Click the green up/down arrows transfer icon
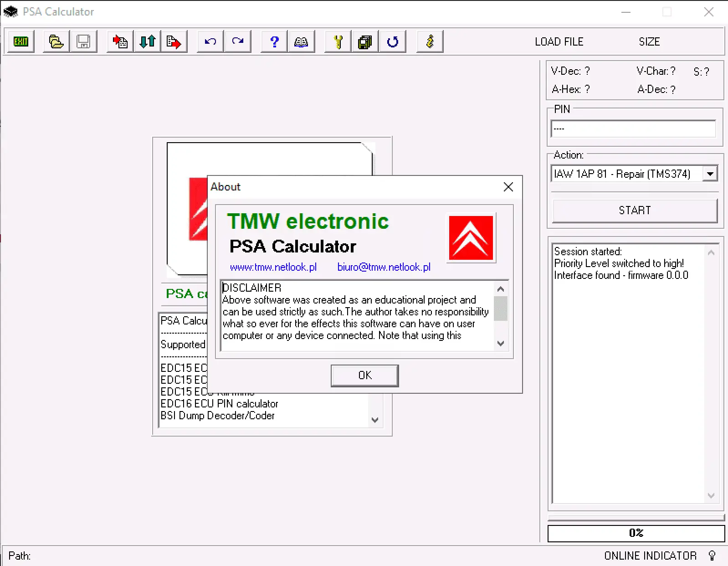Screen dimensions: 728x566 pyautogui.click(x=147, y=42)
